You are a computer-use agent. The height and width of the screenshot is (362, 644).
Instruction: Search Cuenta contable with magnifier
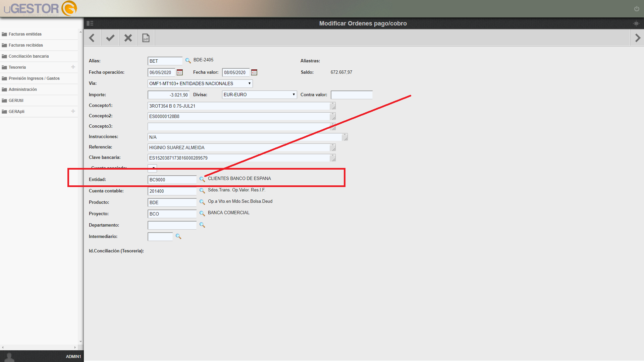[202, 191]
